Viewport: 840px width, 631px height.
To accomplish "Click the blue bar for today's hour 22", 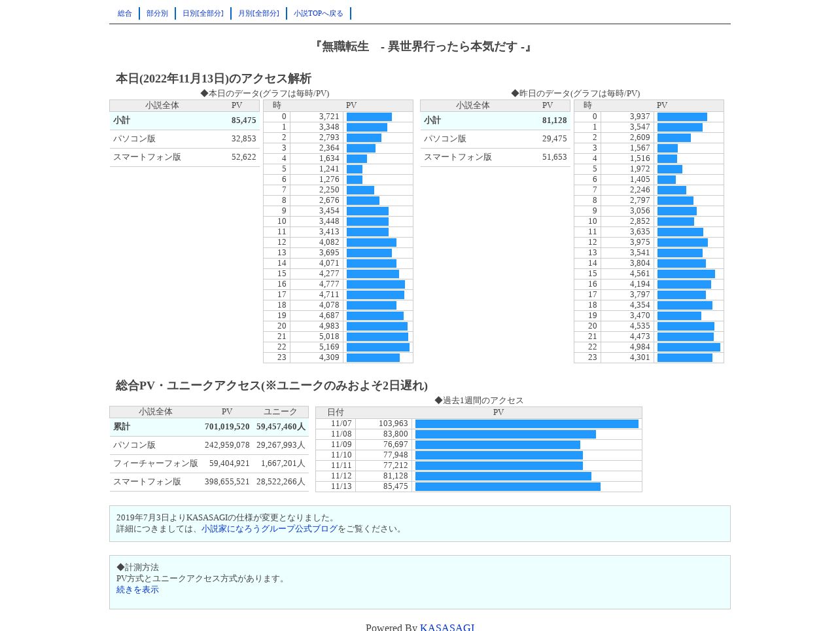I will [x=378, y=348].
